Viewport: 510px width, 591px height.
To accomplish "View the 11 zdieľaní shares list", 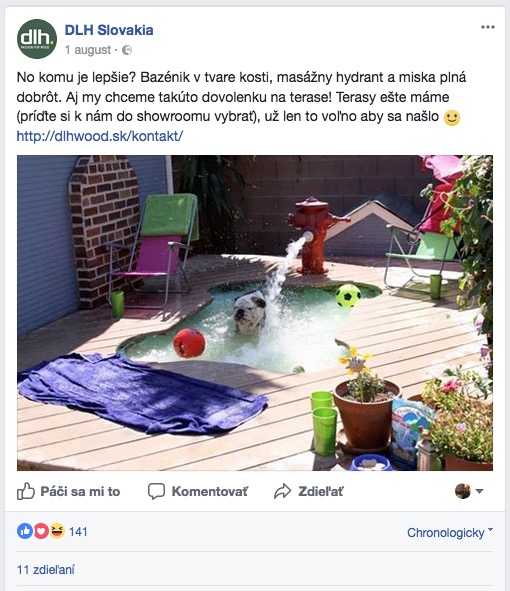I will tap(46, 570).
